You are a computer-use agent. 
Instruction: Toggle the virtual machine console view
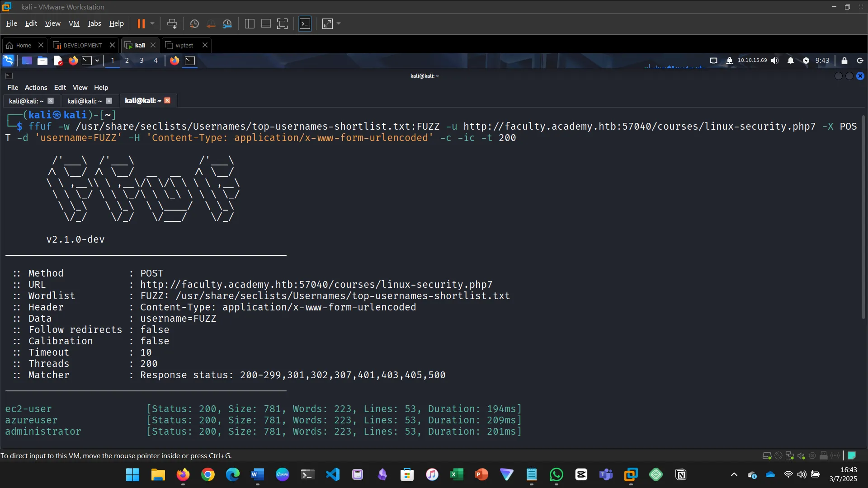point(305,23)
